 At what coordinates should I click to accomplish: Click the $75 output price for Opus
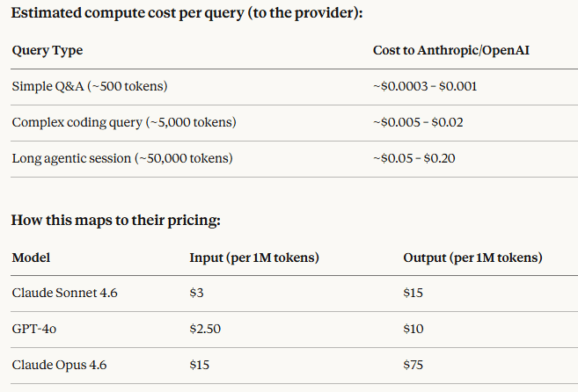(413, 365)
